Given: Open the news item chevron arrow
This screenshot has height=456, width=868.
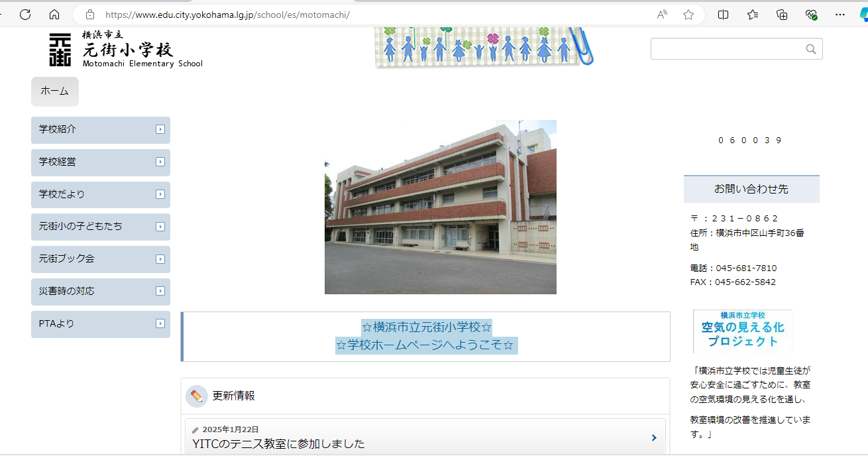Looking at the screenshot, I should pyautogui.click(x=654, y=437).
